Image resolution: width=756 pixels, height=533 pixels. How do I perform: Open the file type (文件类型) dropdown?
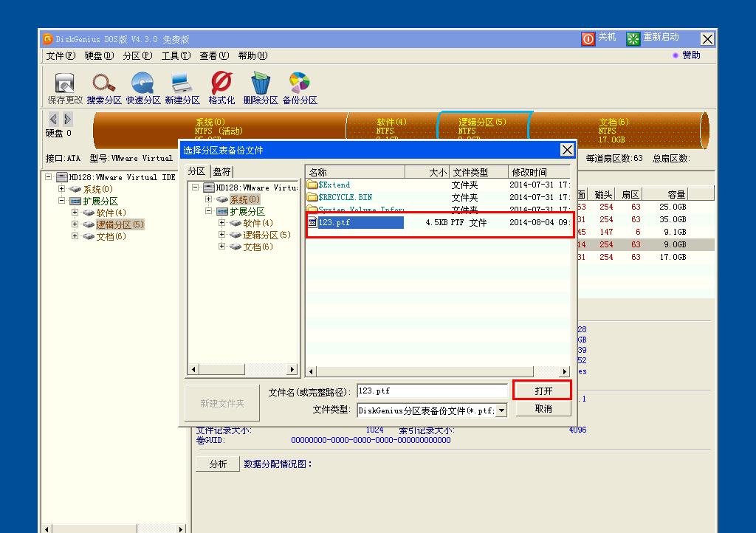tap(502, 410)
